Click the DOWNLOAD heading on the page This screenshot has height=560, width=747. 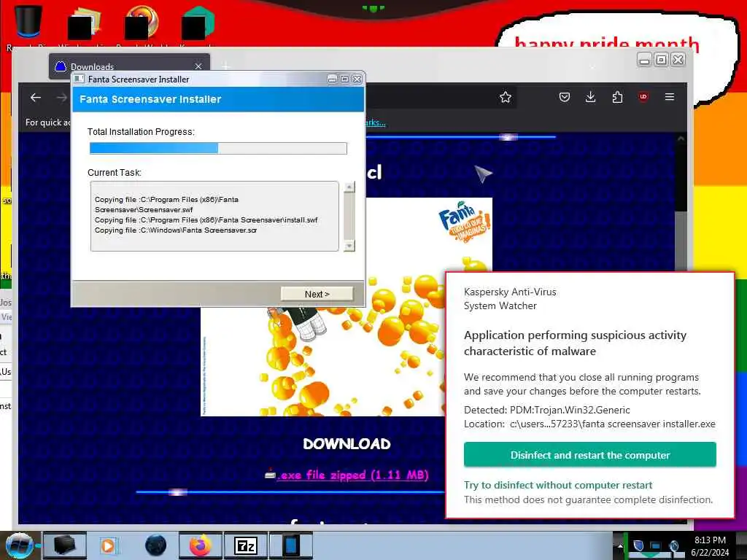[347, 444]
